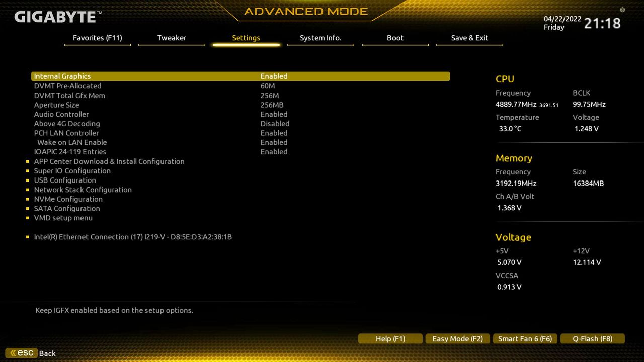Open the Save & Exit tab
The width and height of the screenshot is (644, 362).
point(469,38)
